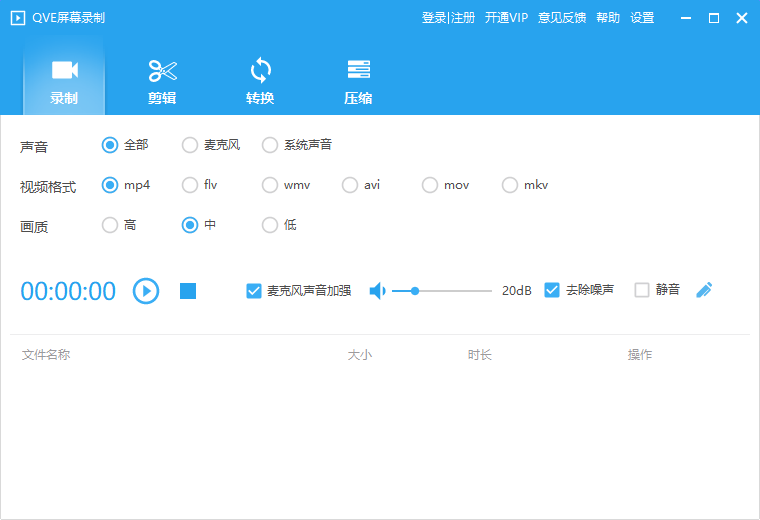
Task: Open the 帮助 help menu
Action: click(608, 18)
